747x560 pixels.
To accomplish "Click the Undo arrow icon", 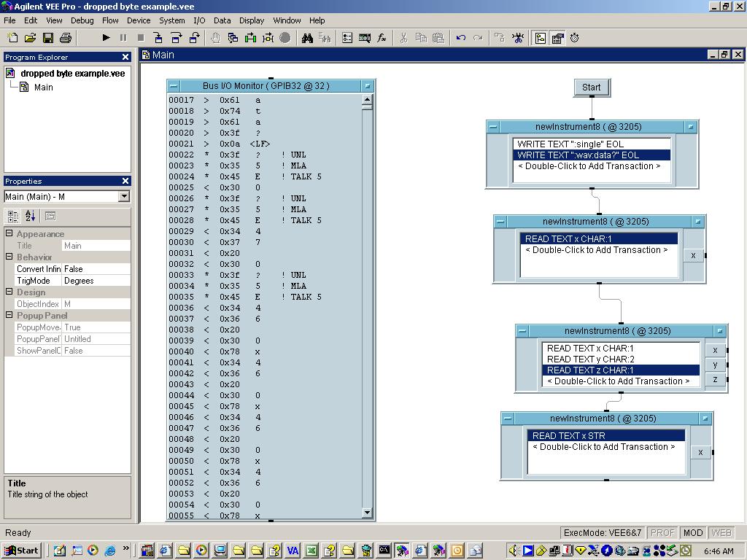I will pyautogui.click(x=460, y=38).
